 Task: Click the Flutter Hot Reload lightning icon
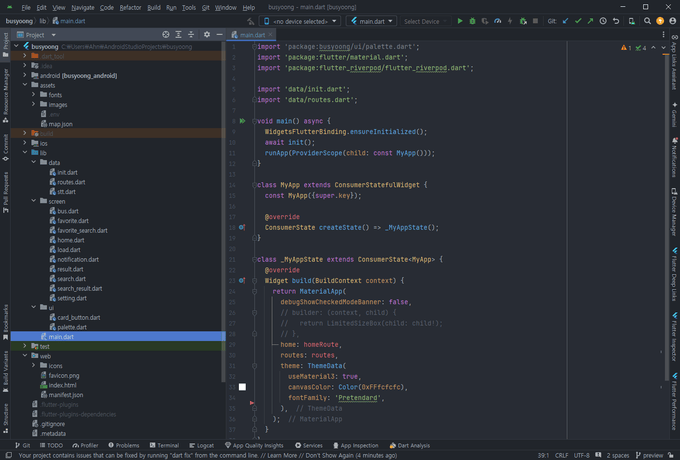point(510,21)
